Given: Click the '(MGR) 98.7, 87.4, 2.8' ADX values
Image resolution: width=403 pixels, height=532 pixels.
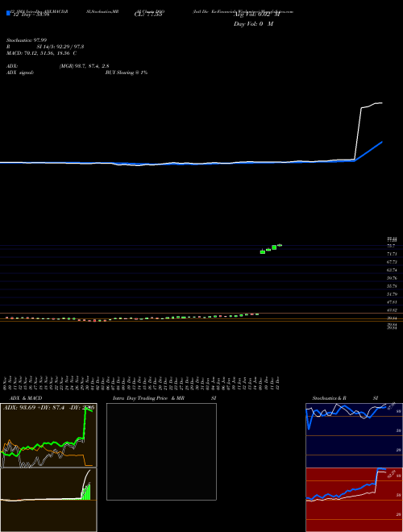Looking at the screenshot, I should pyautogui.click(x=84, y=66).
